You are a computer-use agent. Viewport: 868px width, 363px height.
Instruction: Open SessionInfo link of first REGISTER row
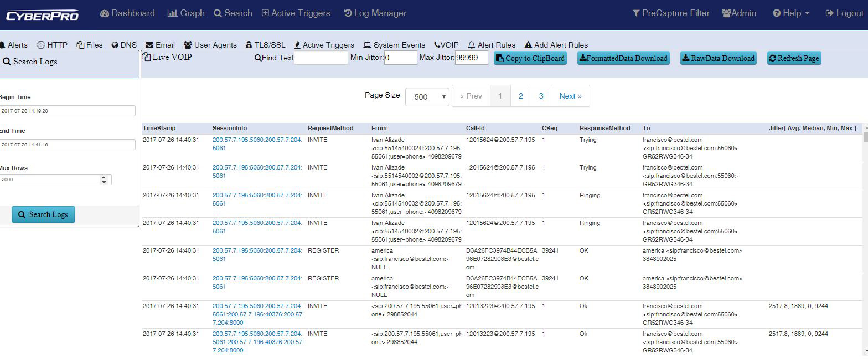pyautogui.click(x=257, y=255)
